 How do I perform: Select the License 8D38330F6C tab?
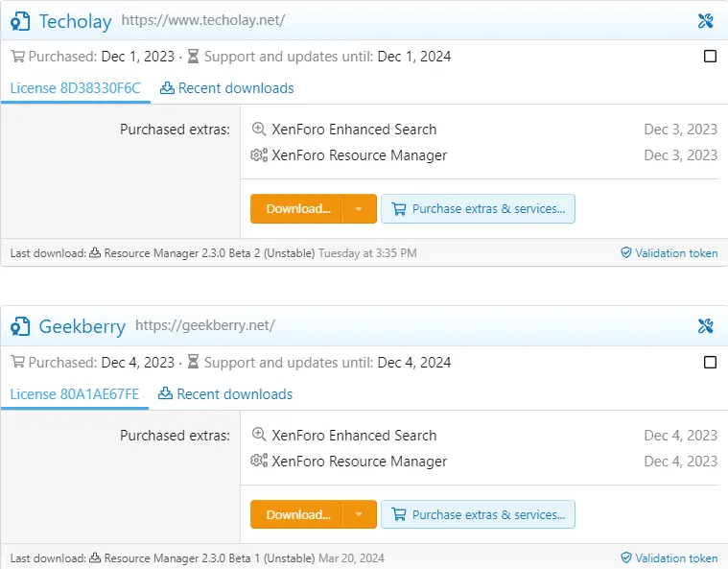click(x=75, y=88)
